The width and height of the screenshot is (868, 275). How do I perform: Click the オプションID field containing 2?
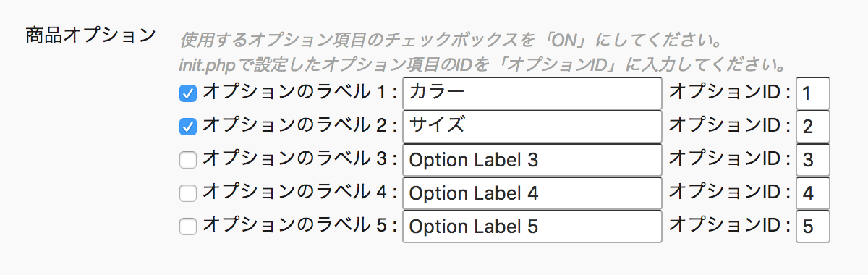pos(813,127)
